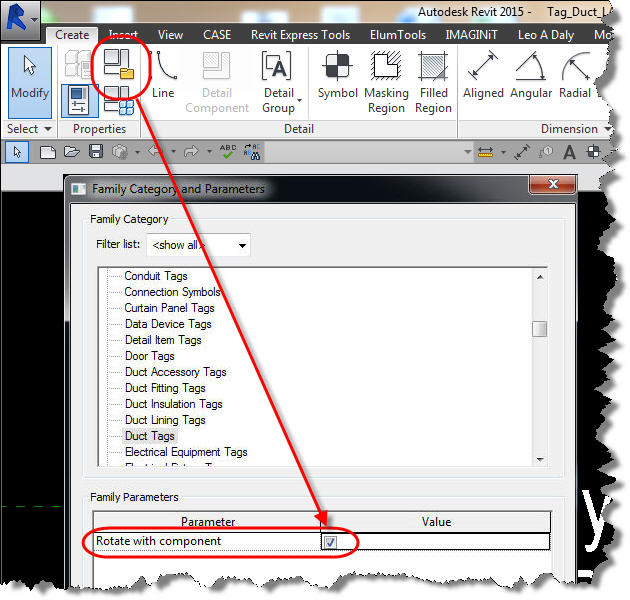Select Door Tags category
630x600 pixels.
click(x=149, y=356)
